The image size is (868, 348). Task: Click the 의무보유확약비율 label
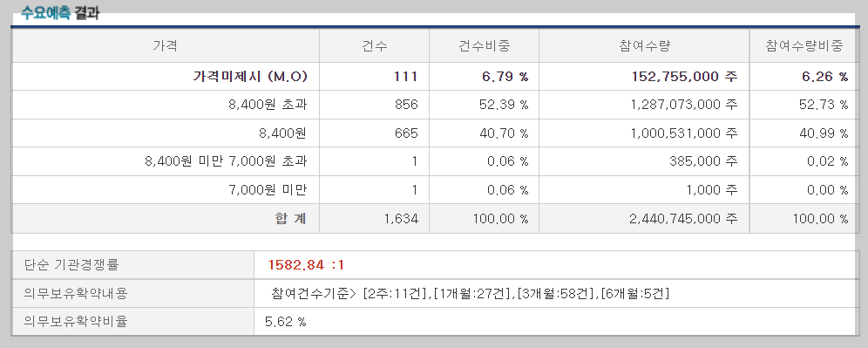[75, 322]
